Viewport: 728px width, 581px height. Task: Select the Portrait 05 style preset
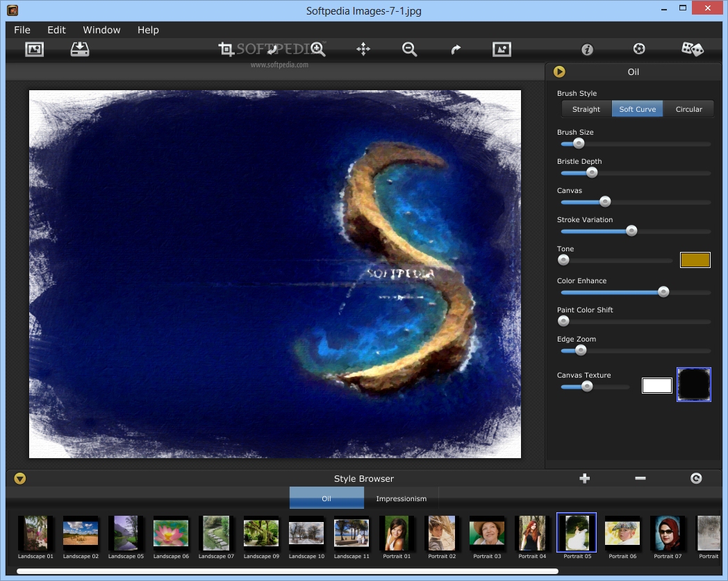tap(577, 537)
